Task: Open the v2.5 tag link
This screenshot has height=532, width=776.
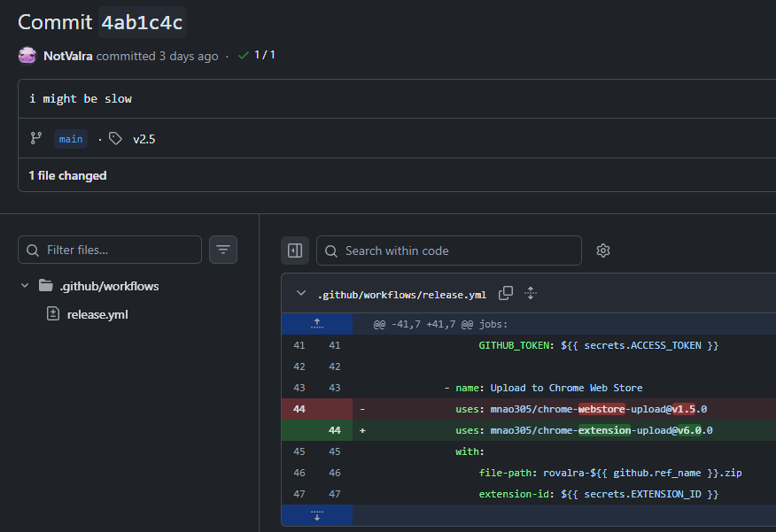Action: (144, 140)
